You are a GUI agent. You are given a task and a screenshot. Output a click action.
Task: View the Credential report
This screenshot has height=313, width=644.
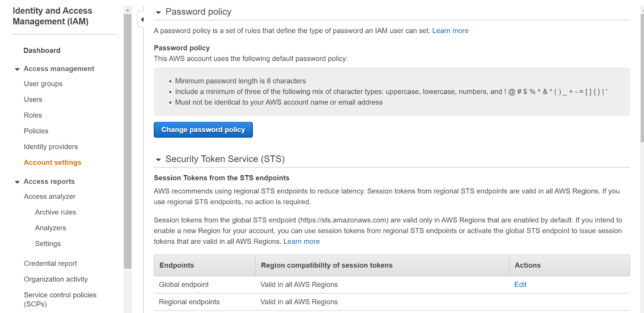[50, 263]
